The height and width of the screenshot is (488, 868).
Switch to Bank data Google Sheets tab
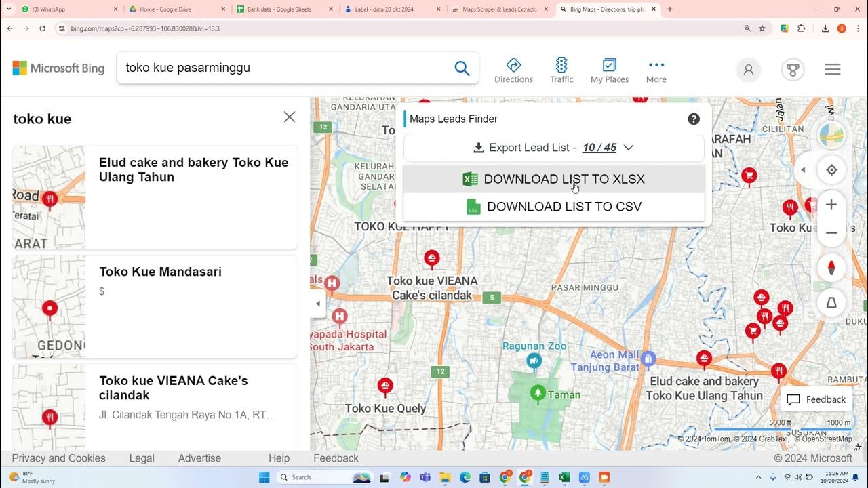(x=285, y=9)
